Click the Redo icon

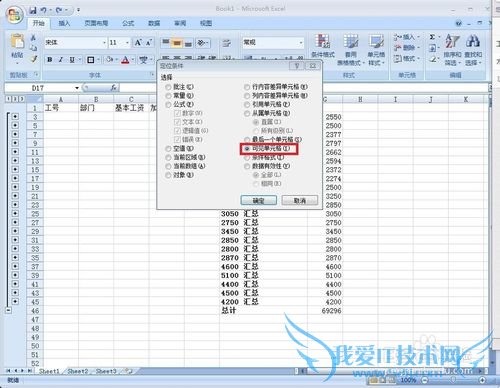pyautogui.click(x=59, y=10)
